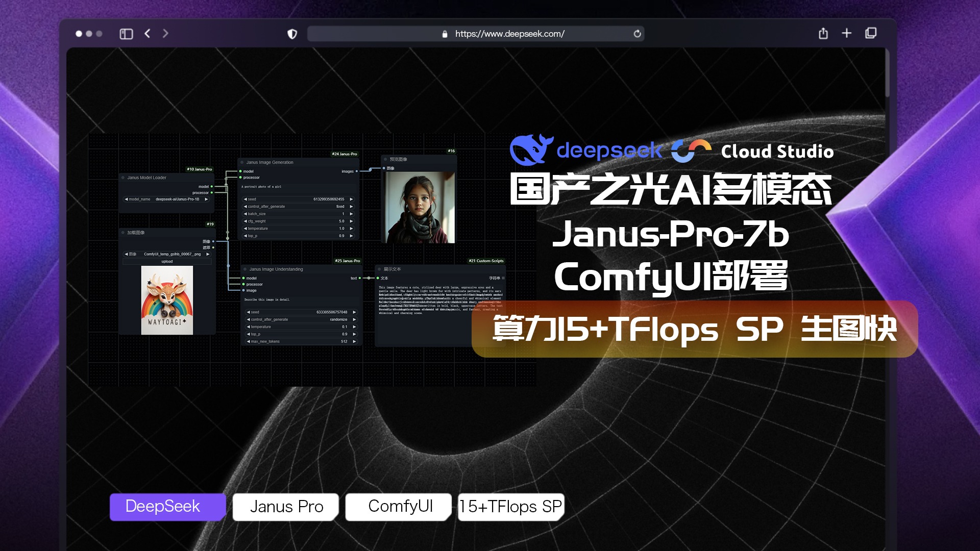
Task: Increase Image Understanding top_p with right arrow
Action: pyautogui.click(x=354, y=334)
